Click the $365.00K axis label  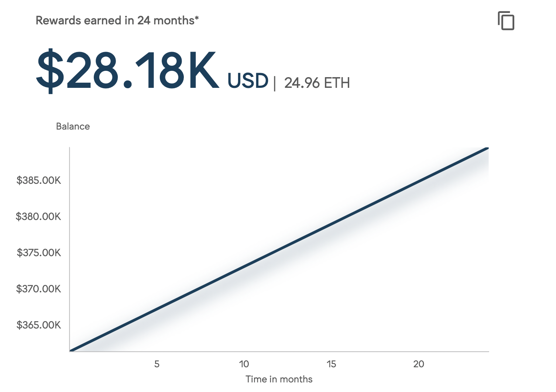pyautogui.click(x=39, y=325)
